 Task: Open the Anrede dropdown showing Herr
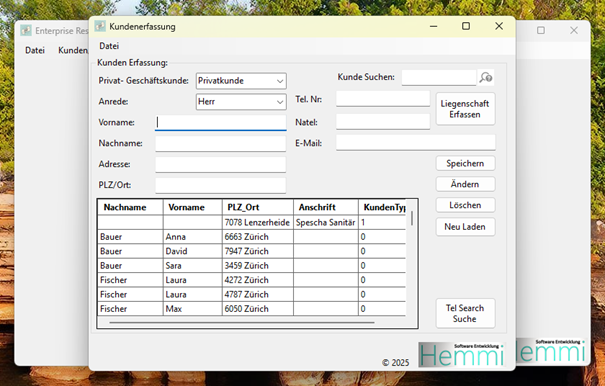coord(241,102)
